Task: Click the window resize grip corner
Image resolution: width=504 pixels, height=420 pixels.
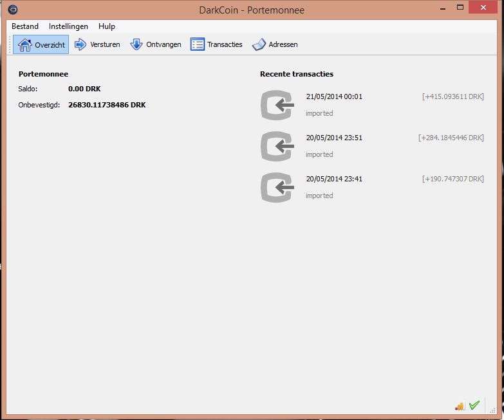Action: pos(493,410)
